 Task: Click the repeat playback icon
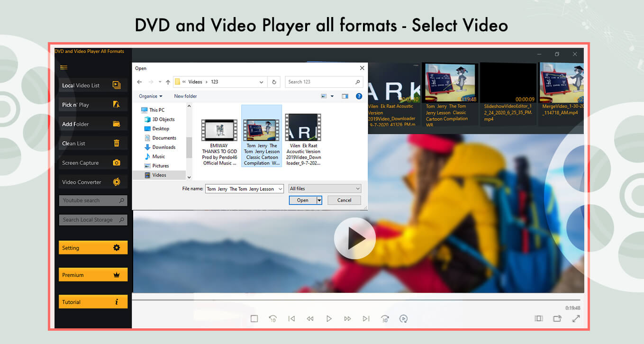tap(403, 319)
